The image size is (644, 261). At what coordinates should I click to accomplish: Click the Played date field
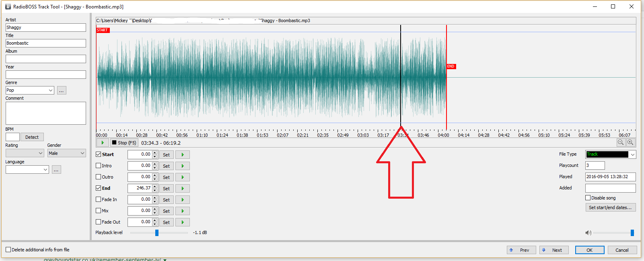point(611,177)
